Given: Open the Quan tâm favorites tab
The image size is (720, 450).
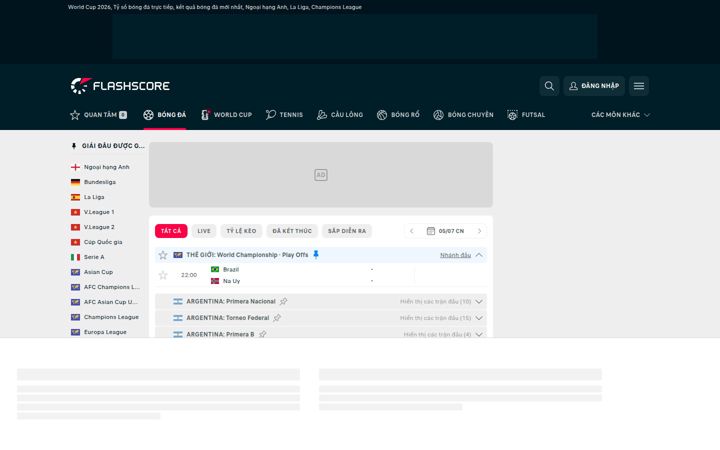Looking at the screenshot, I should click(98, 115).
